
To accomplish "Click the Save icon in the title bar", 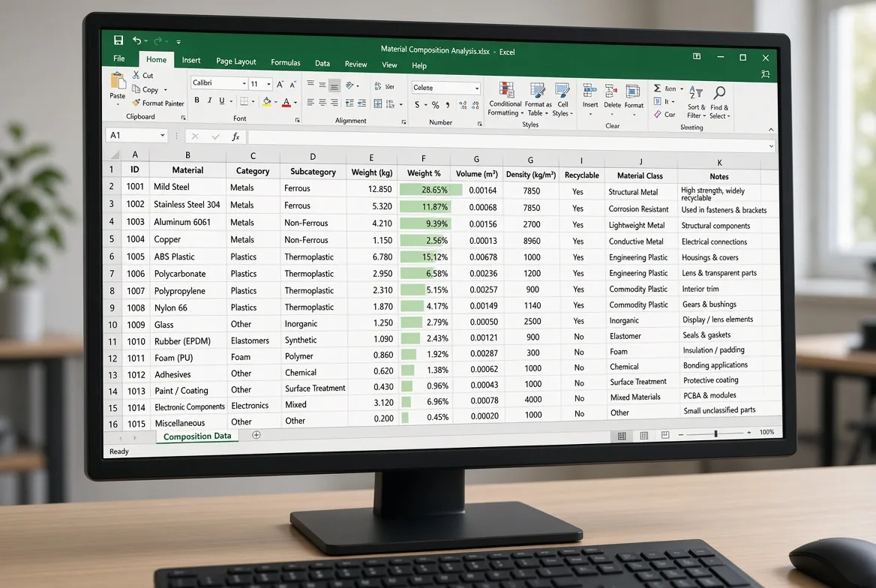I will (118, 40).
